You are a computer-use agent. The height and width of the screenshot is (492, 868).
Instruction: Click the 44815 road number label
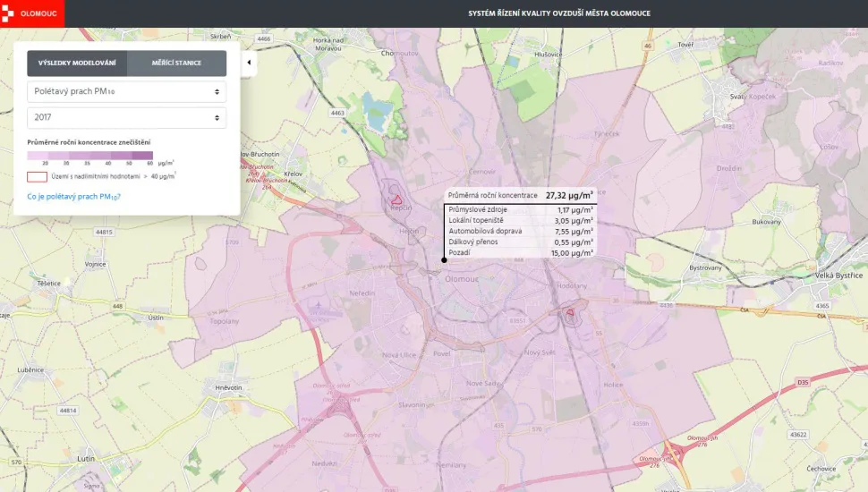104,232
